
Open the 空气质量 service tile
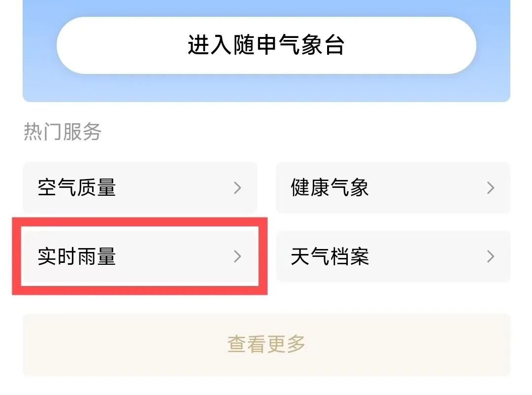pyautogui.click(x=140, y=187)
